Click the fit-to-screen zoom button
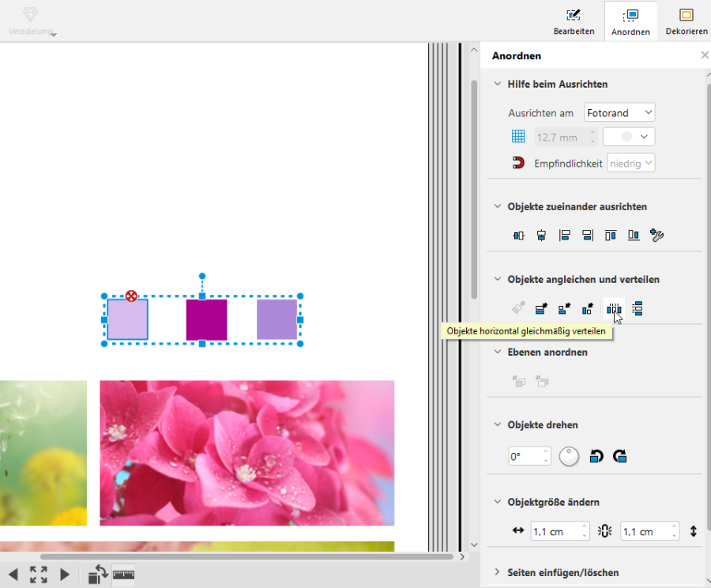The width and height of the screenshot is (711, 588). pyautogui.click(x=39, y=575)
